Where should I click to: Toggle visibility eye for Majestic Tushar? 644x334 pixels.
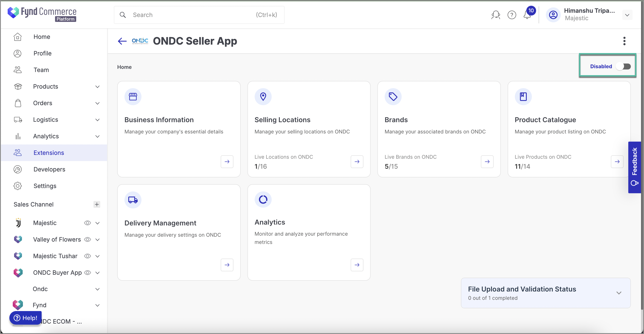coord(88,256)
